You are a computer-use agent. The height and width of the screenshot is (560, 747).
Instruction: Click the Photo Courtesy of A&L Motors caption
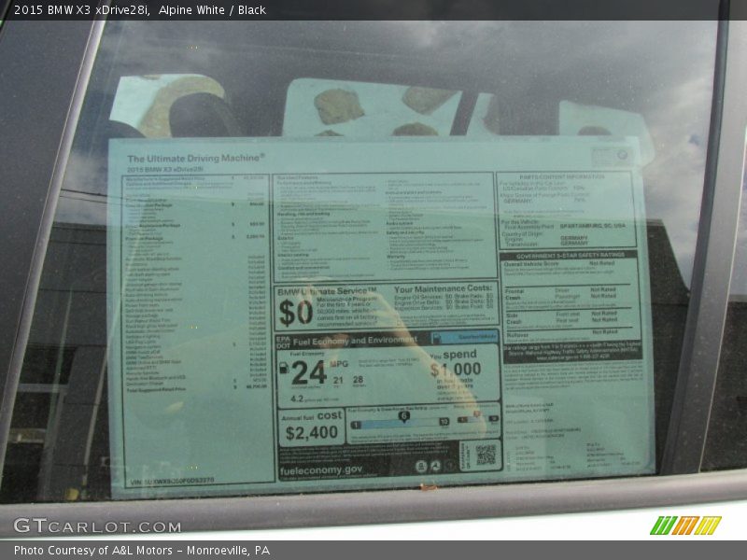click(142, 551)
